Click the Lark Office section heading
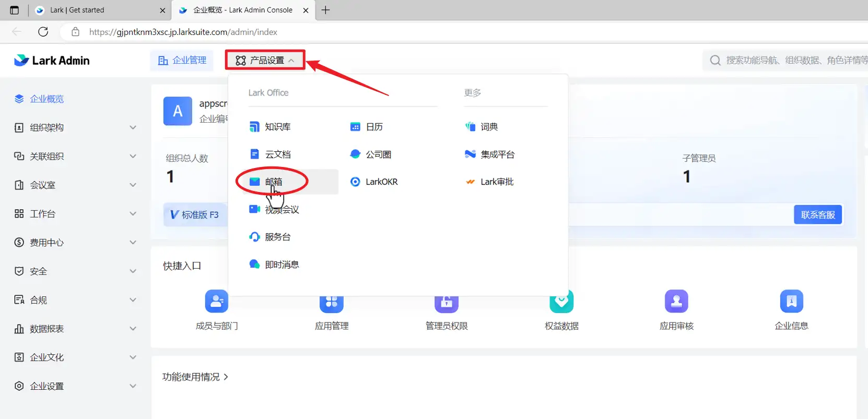Image resolution: width=868 pixels, height=419 pixels. (268, 93)
